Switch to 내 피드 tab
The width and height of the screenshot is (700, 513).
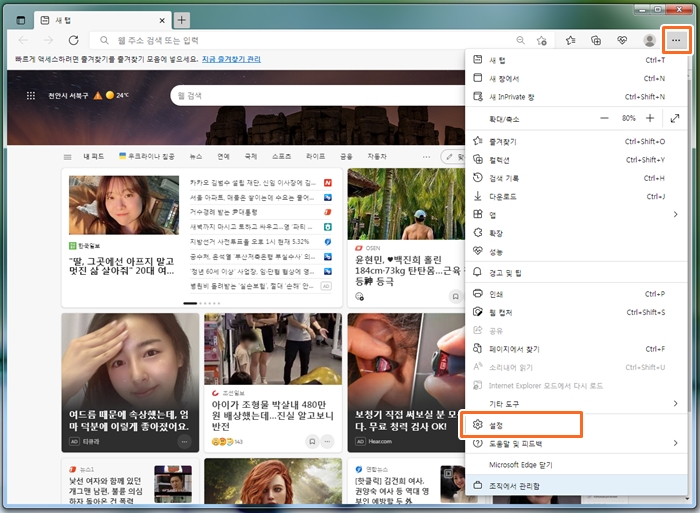94,156
